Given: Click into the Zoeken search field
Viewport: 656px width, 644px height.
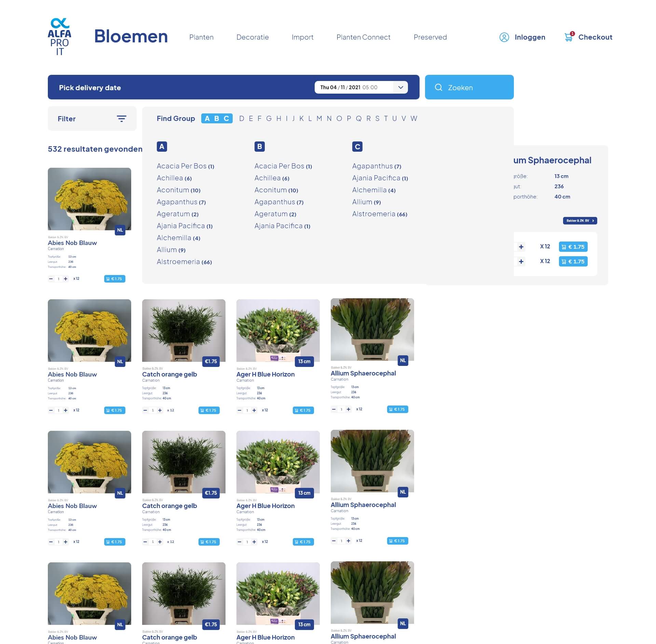Looking at the screenshot, I should [x=469, y=87].
